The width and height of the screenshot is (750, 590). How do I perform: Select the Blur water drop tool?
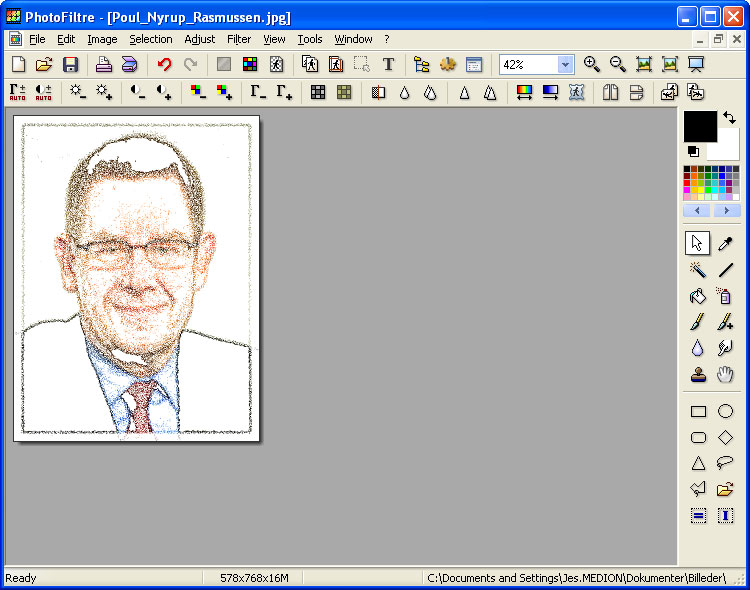coord(698,348)
